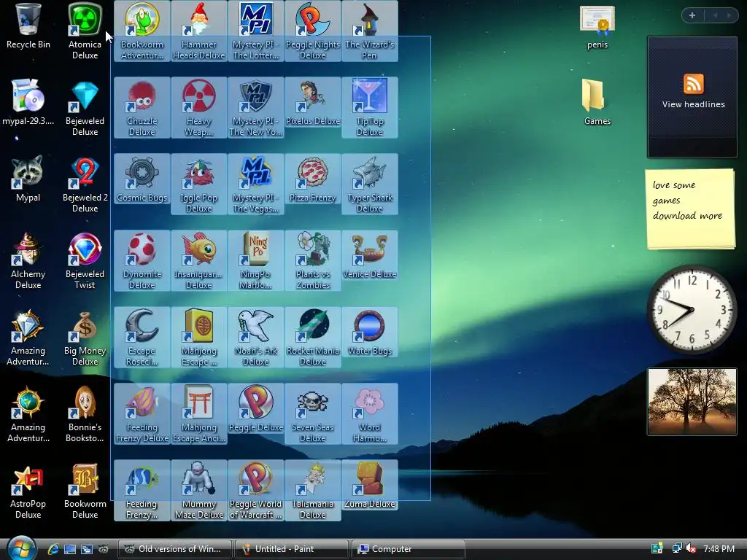The width and height of the screenshot is (747, 560).
Task: Select the Bejeweled Deluxe shortcut
Action: pyautogui.click(x=85, y=108)
